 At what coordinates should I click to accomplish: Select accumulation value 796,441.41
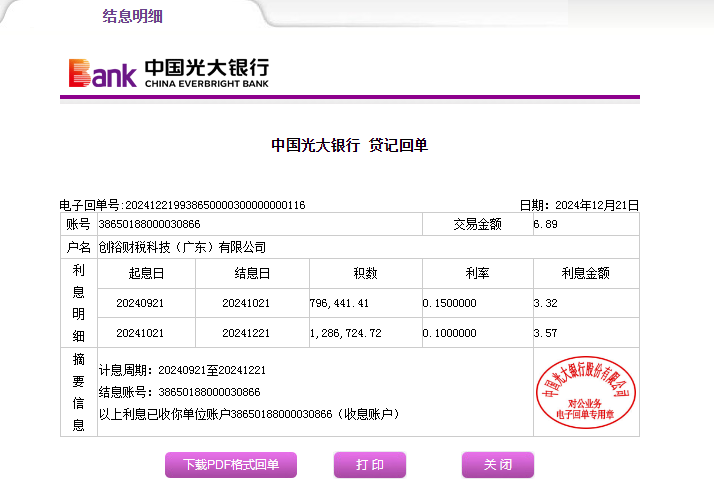(x=339, y=303)
